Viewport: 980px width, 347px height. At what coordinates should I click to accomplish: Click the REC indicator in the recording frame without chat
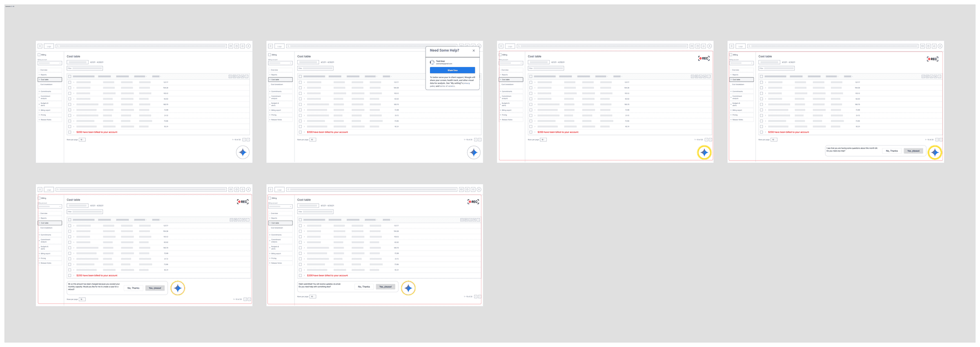[704, 58]
